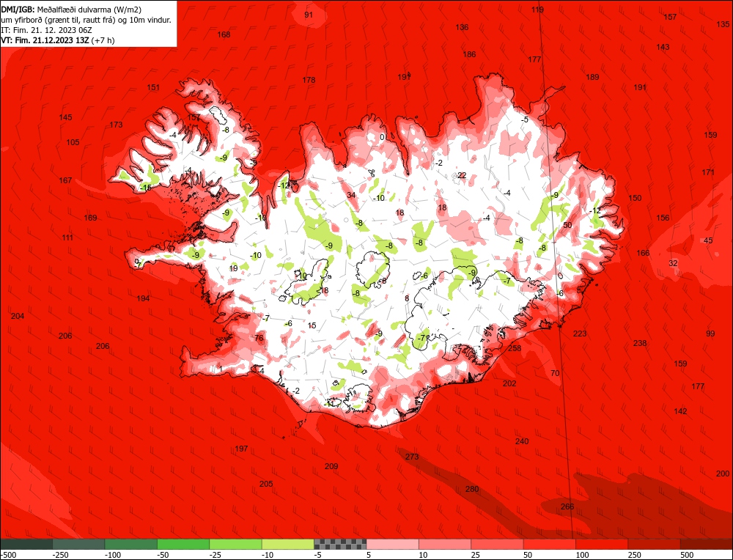Click the land value 22
This screenshot has height=560, width=733.
tap(462, 175)
